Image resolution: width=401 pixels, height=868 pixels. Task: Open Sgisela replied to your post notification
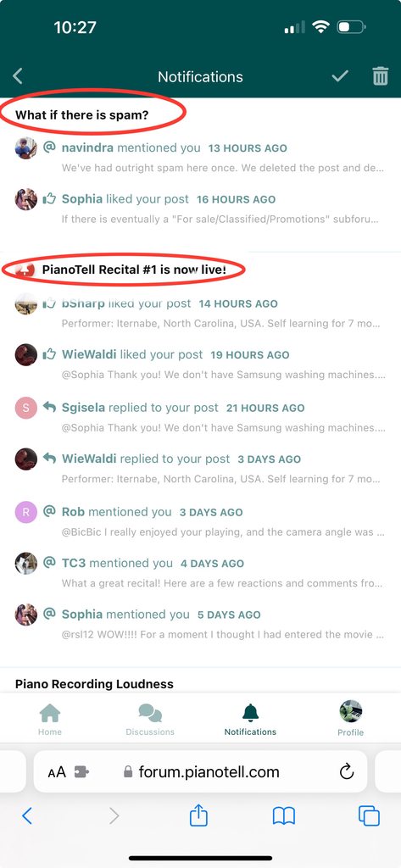click(x=199, y=417)
